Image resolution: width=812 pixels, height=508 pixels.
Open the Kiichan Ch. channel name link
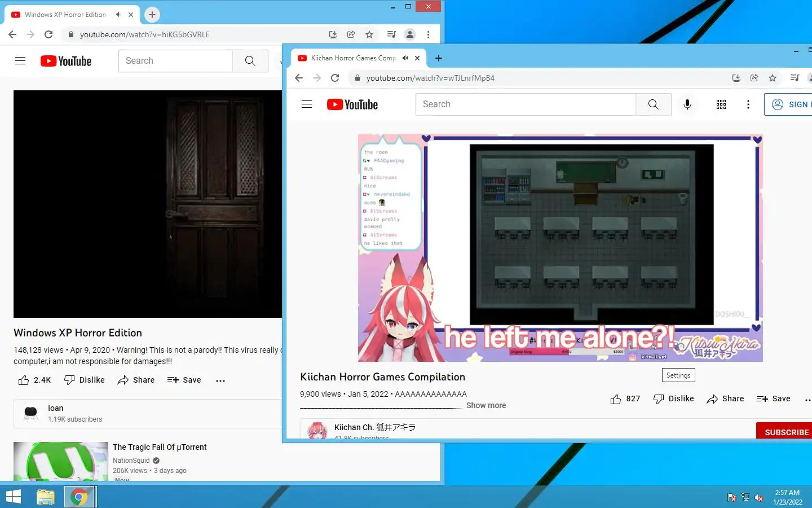click(375, 427)
